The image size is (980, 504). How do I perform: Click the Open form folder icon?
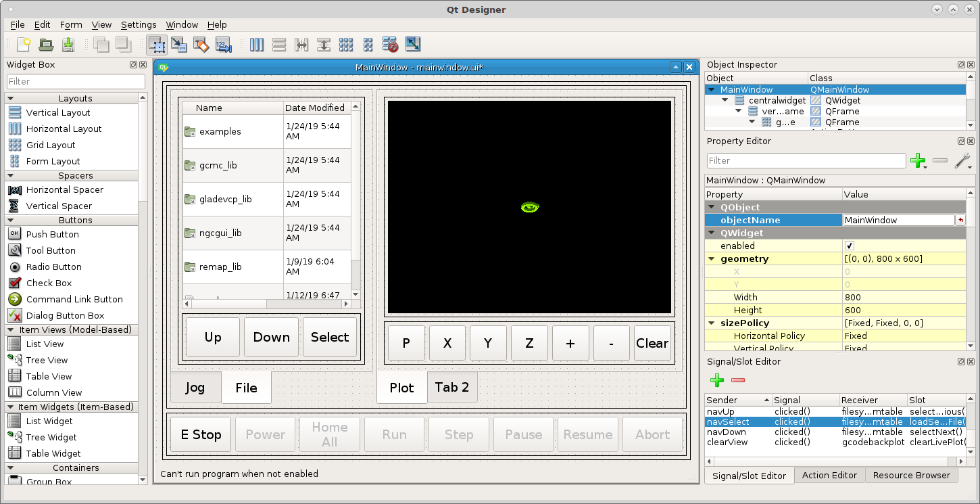click(x=46, y=45)
